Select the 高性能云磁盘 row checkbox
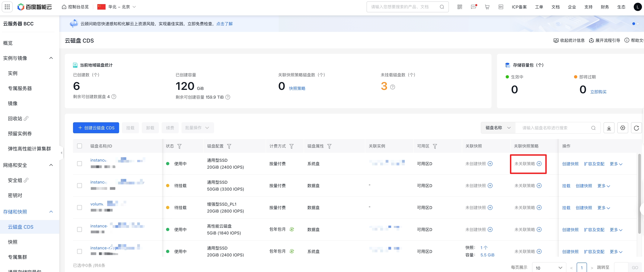The width and height of the screenshot is (644, 272). click(80, 229)
